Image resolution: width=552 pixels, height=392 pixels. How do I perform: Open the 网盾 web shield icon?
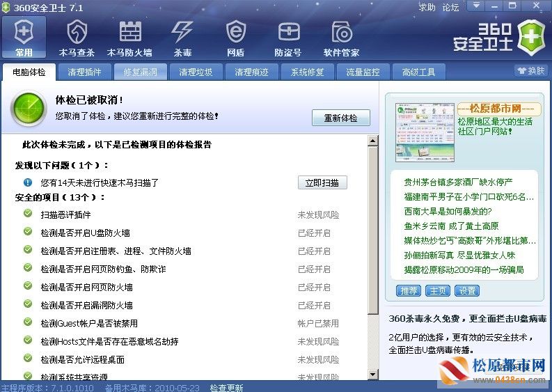235,38
